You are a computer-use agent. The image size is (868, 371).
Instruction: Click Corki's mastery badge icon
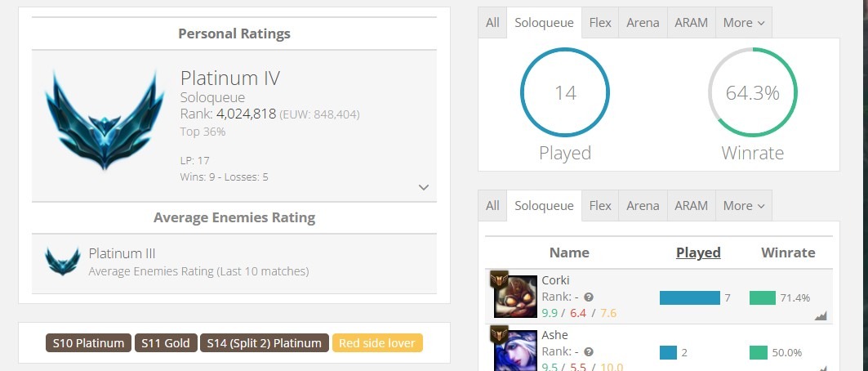(x=499, y=279)
